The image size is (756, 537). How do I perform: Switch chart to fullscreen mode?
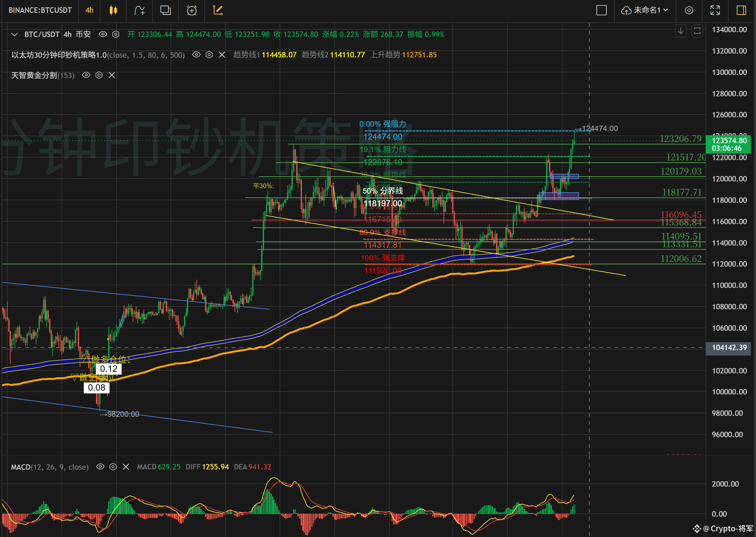(715, 10)
